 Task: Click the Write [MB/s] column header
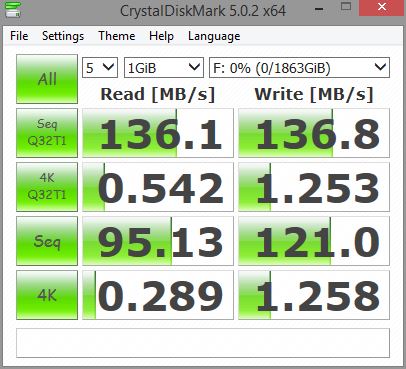coord(314,94)
